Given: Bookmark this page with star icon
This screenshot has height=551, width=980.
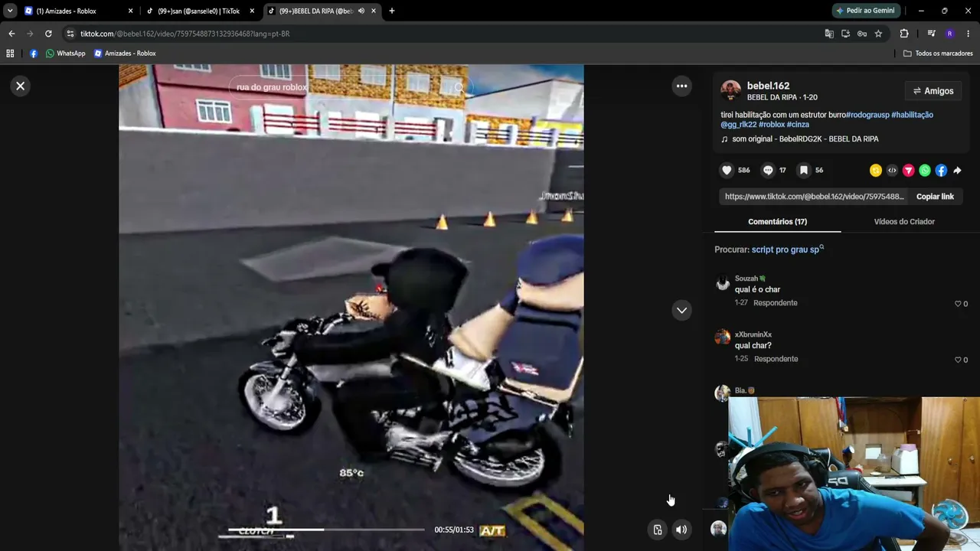Looking at the screenshot, I should [878, 34].
